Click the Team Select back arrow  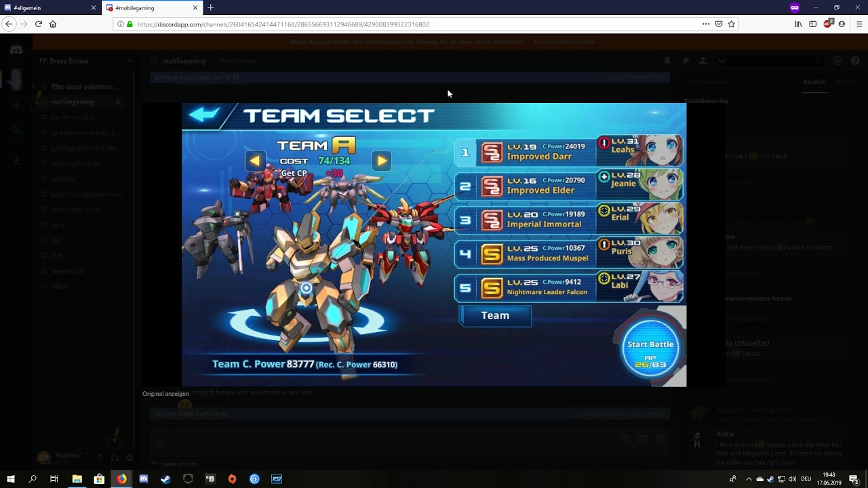(204, 115)
